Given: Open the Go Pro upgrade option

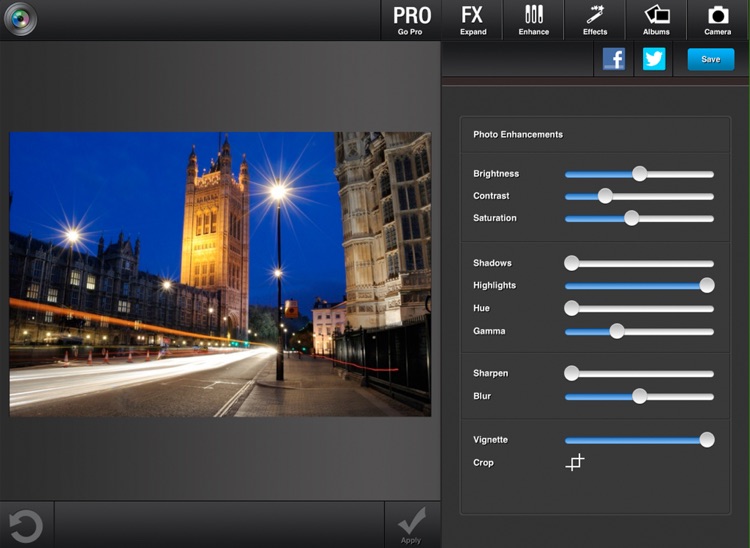Looking at the screenshot, I should point(411,20).
